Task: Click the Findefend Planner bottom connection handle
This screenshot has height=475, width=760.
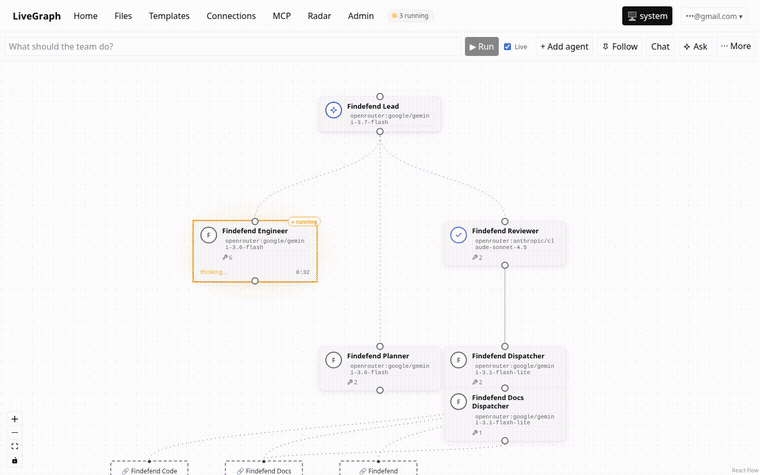Action: click(380, 390)
